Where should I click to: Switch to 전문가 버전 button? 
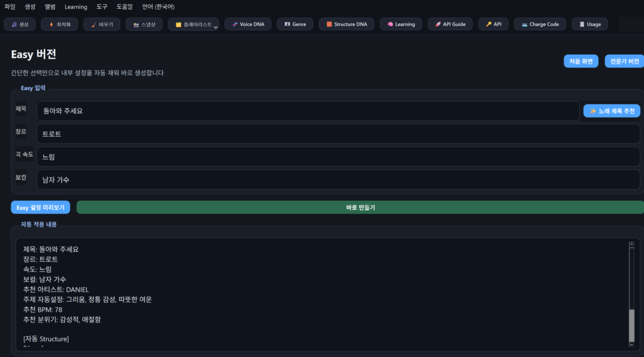[625, 61]
